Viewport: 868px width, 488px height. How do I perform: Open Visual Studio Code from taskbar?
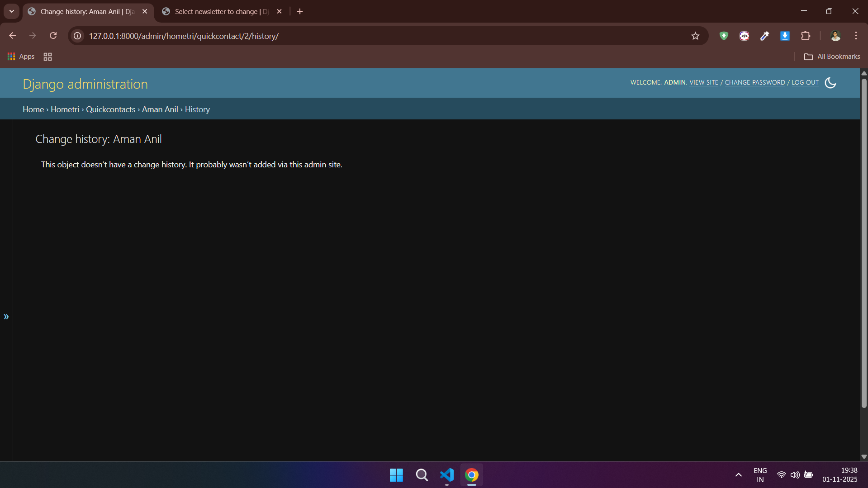(x=447, y=475)
